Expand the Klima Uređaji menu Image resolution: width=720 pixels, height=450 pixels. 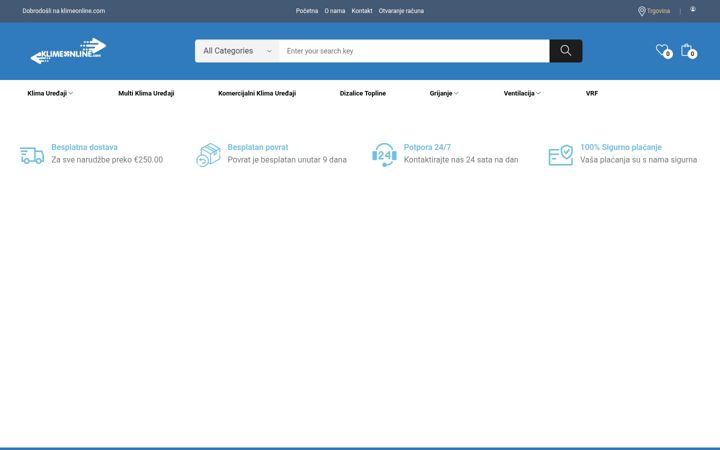click(50, 93)
